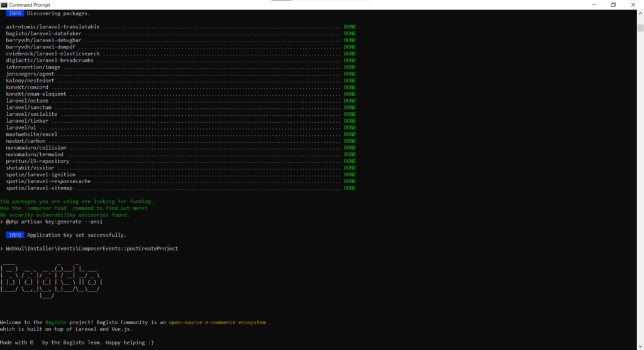Click the 'No security vulnerability advisories found' line
The width and height of the screenshot is (644, 350).
click(65, 215)
